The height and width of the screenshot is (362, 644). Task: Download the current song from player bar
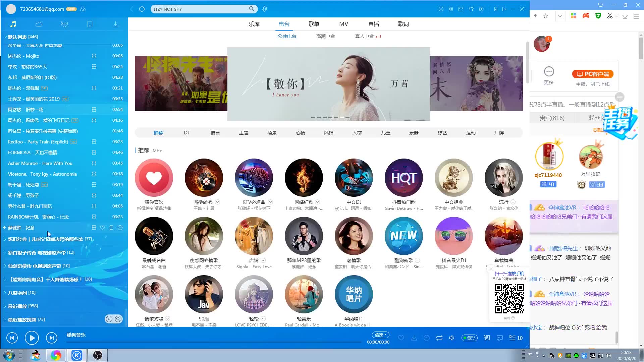pyautogui.click(x=414, y=338)
